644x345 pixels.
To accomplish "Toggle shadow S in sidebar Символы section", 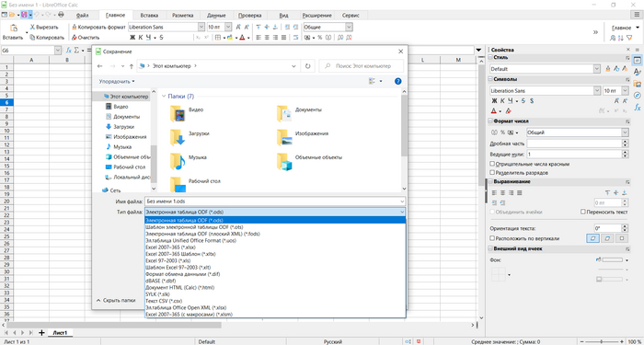I will click(532, 100).
